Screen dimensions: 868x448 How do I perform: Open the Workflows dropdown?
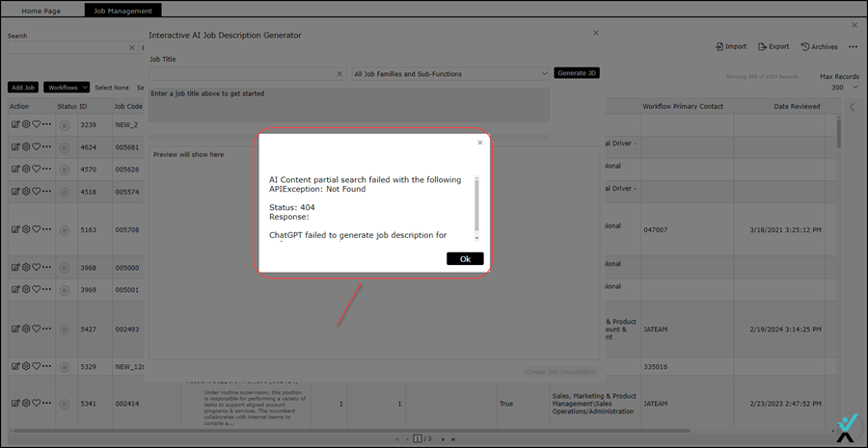coord(67,88)
